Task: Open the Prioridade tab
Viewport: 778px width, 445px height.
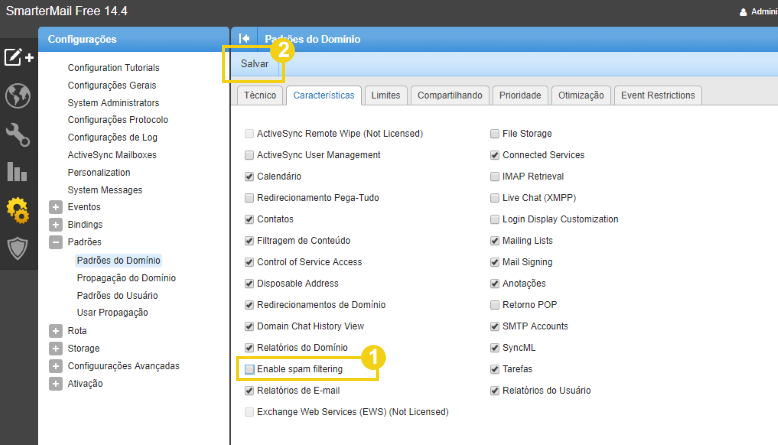Action: point(520,95)
